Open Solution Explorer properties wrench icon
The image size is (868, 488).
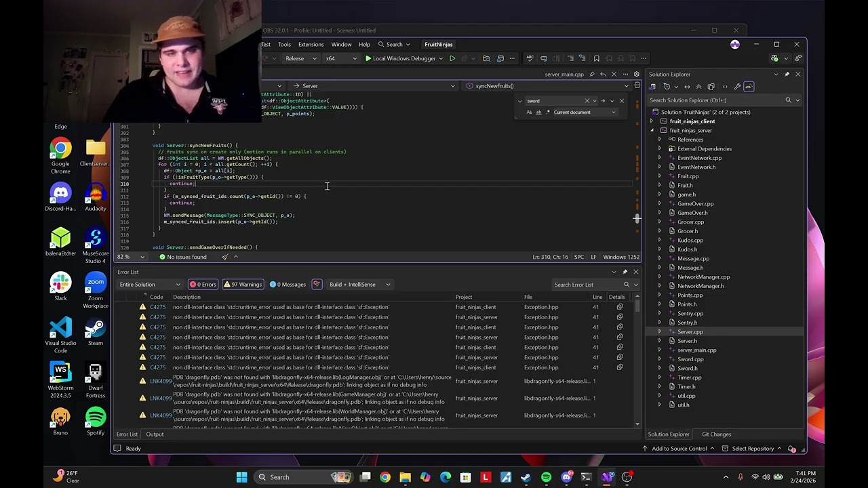pos(737,87)
